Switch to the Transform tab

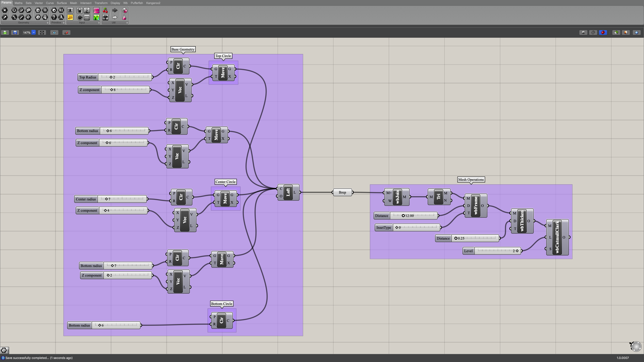101,3
